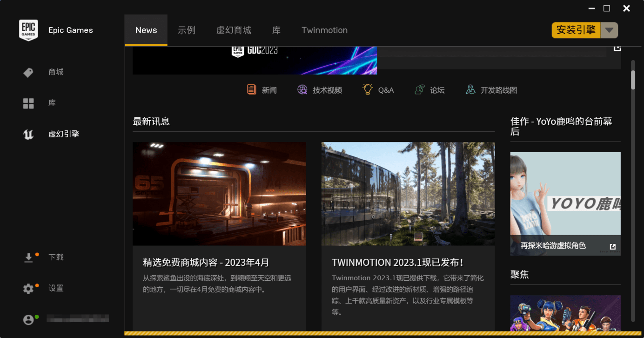Switch to the Twinmotion tab
The image size is (644, 338).
point(324,30)
